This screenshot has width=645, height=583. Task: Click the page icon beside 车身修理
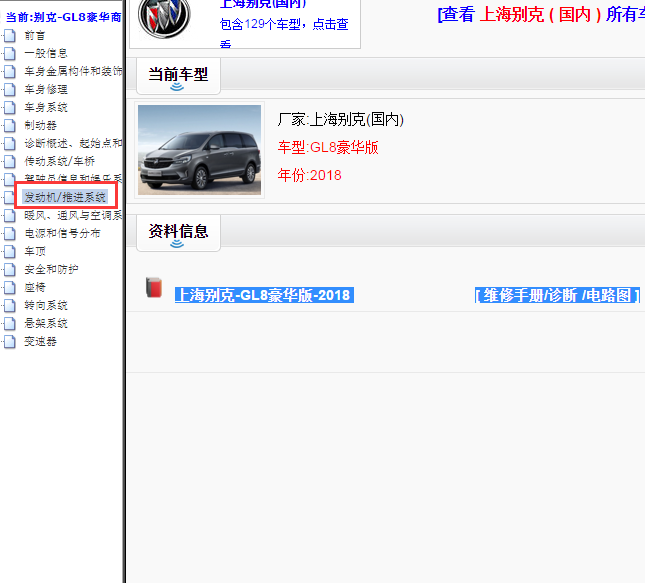point(10,90)
